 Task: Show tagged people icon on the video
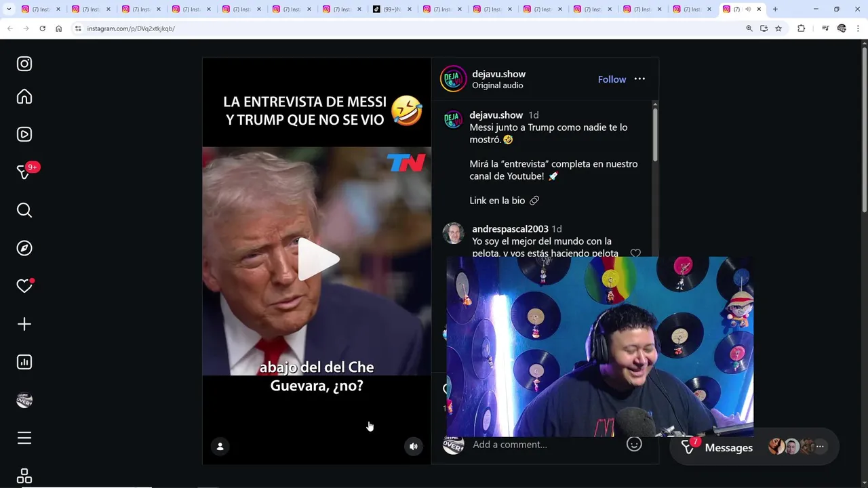(220, 446)
